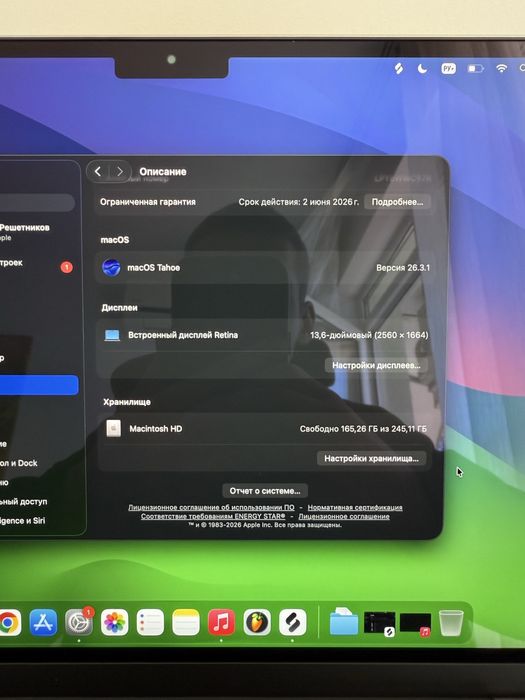Screen dimensions: 525x700
Task: Open Notes app from the Dock
Action: 186,622
